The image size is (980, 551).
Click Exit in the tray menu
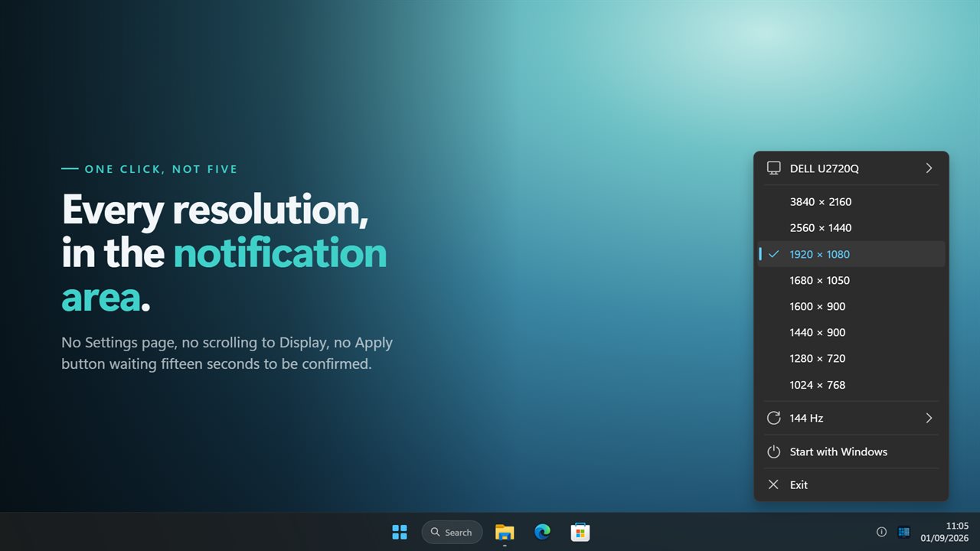[x=851, y=484]
